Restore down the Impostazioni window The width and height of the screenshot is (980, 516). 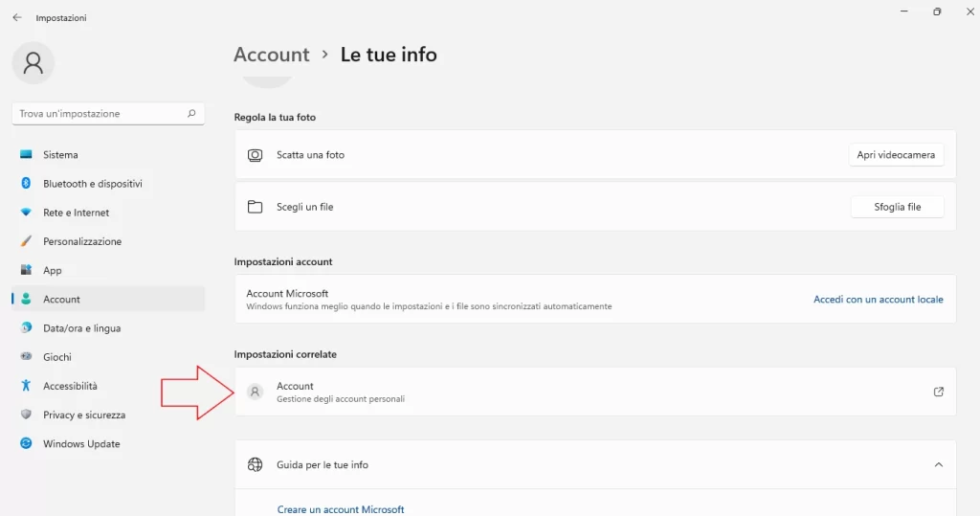tap(937, 11)
